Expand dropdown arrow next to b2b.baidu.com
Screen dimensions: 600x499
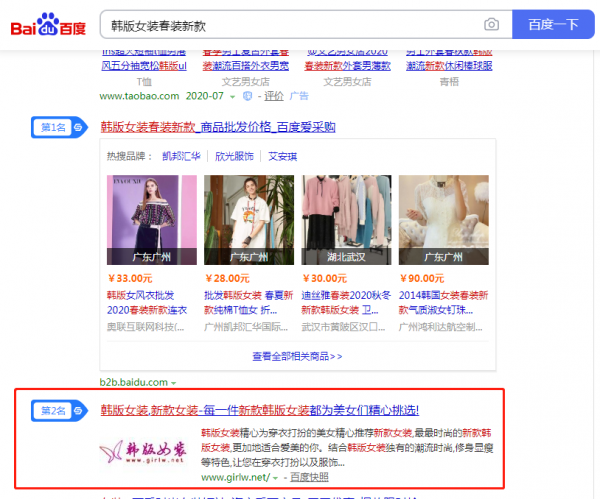[x=174, y=383]
